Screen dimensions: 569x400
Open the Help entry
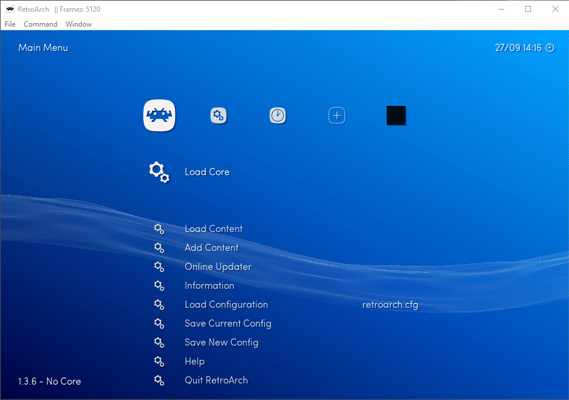pyautogui.click(x=195, y=362)
